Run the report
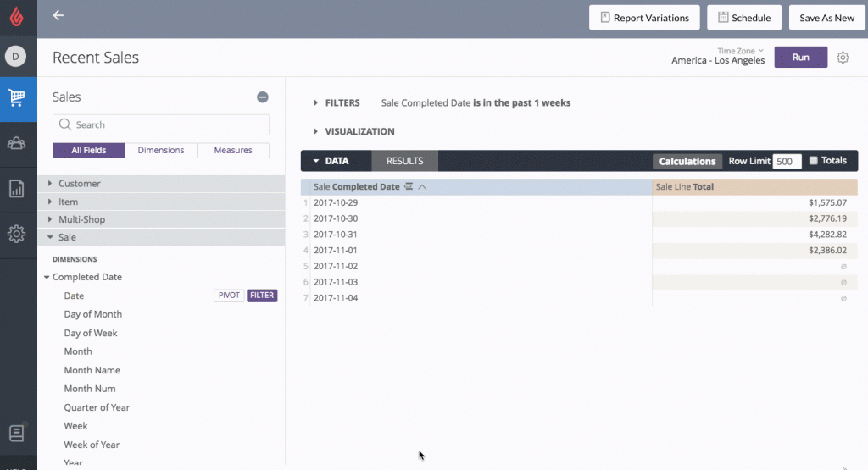Viewport: 868px width, 470px height. 800,57
